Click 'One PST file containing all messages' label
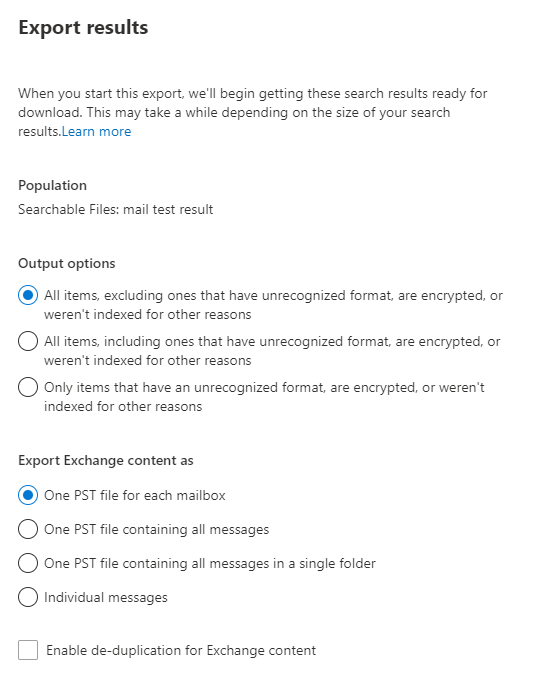 [x=156, y=529]
